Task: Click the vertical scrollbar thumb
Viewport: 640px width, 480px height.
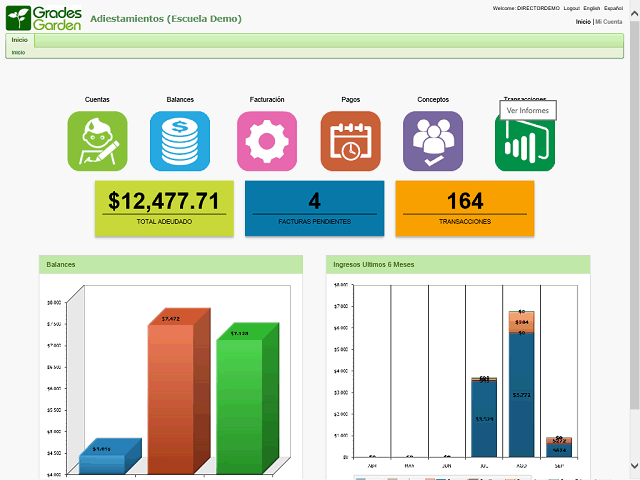Action: coord(635,215)
